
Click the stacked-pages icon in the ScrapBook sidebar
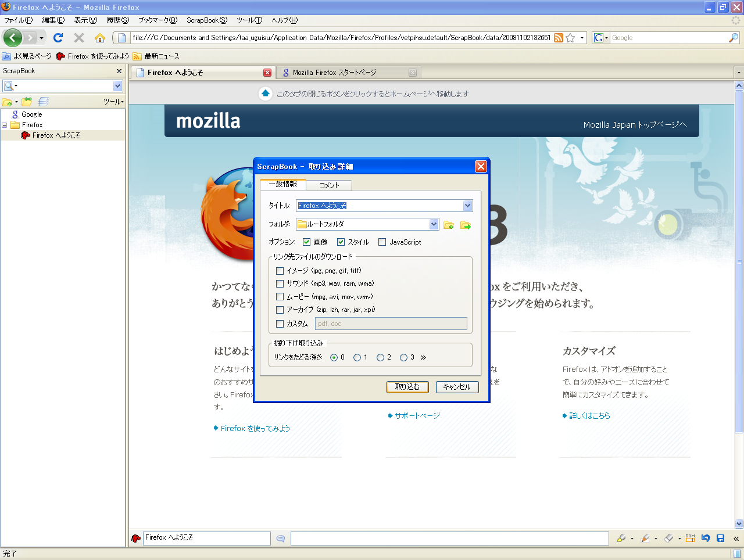point(44,102)
